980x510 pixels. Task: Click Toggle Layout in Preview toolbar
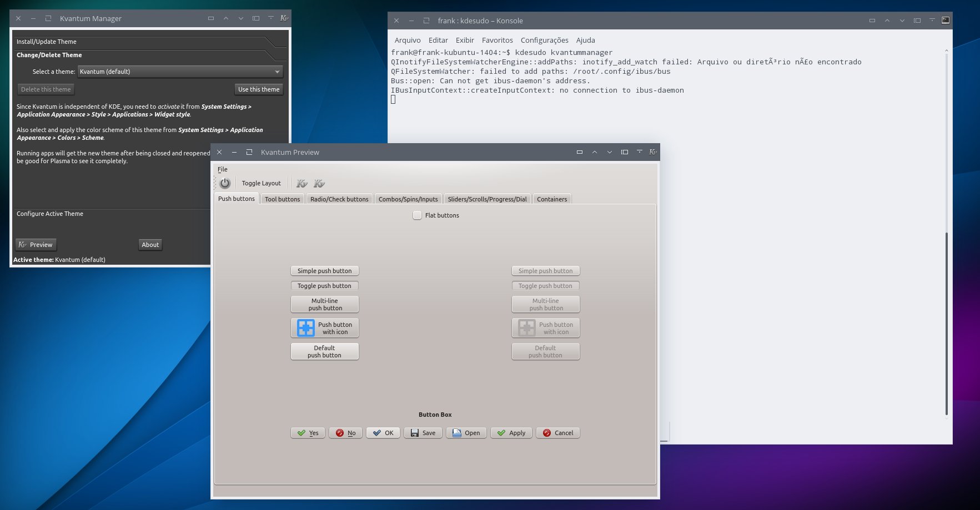[262, 183]
